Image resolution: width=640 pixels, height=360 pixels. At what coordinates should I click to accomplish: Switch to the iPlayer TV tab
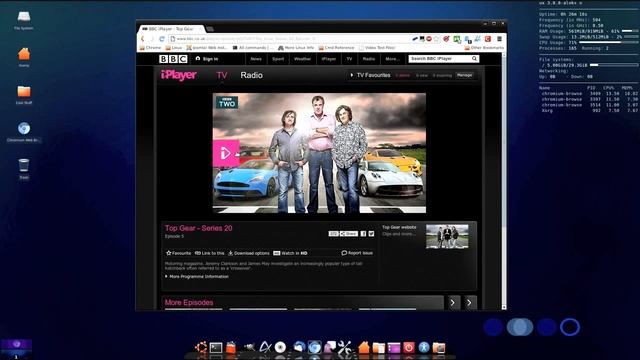tap(222, 75)
